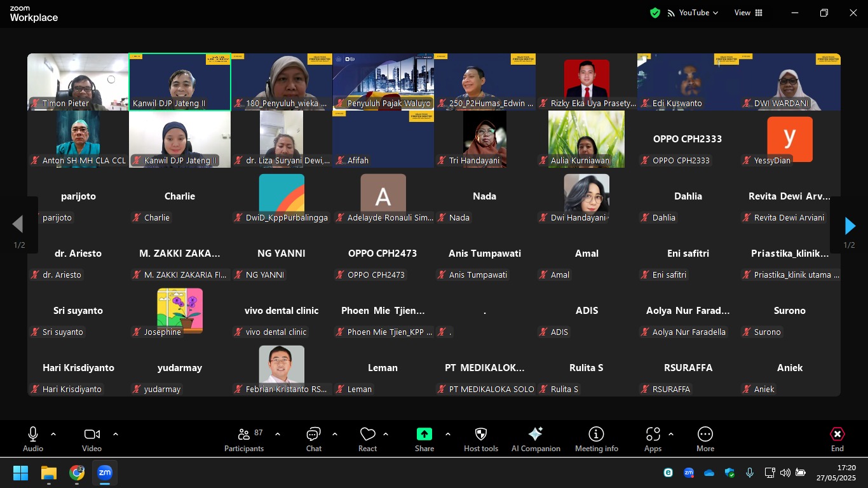
Task: Open Meeting info
Action: click(596, 439)
